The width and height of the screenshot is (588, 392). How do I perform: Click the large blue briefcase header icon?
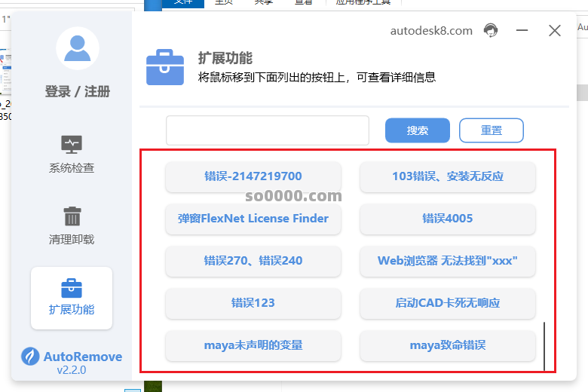click(165, 67)
